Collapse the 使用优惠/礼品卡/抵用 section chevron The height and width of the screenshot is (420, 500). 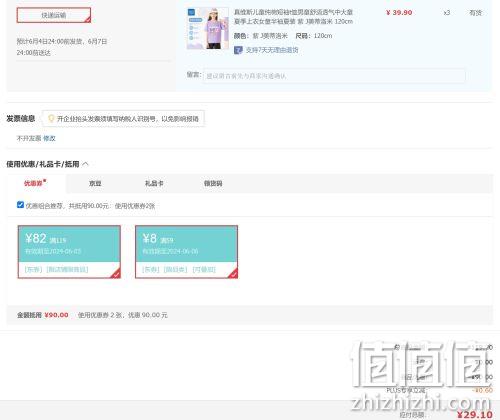85,164
